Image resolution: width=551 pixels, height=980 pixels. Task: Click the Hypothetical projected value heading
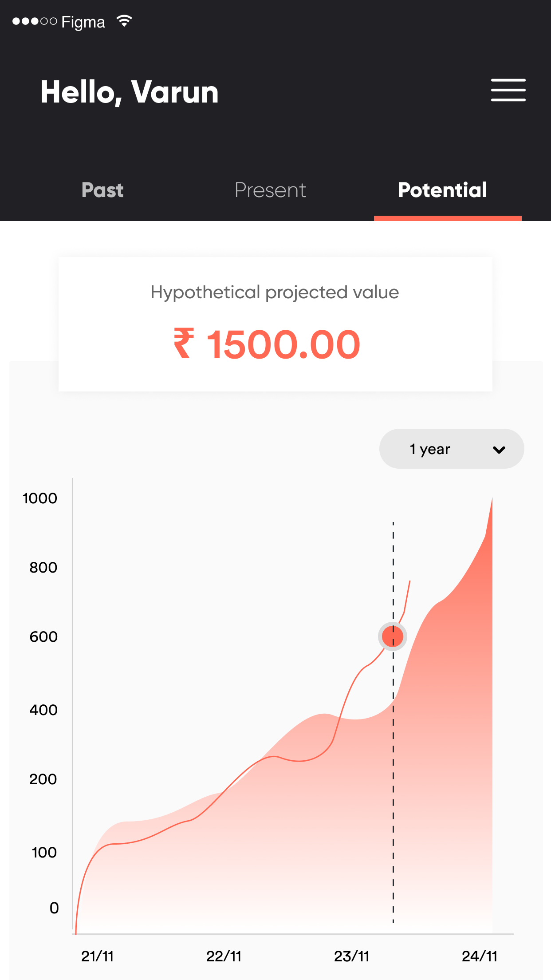[275, 292]
